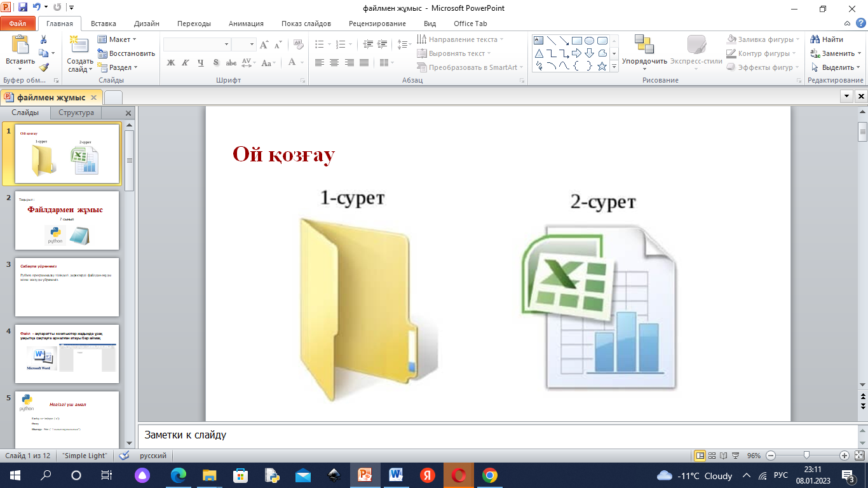Open the Анимация ribbon tab
Viewport: 868px width, 488px height.
coord(245,24)
